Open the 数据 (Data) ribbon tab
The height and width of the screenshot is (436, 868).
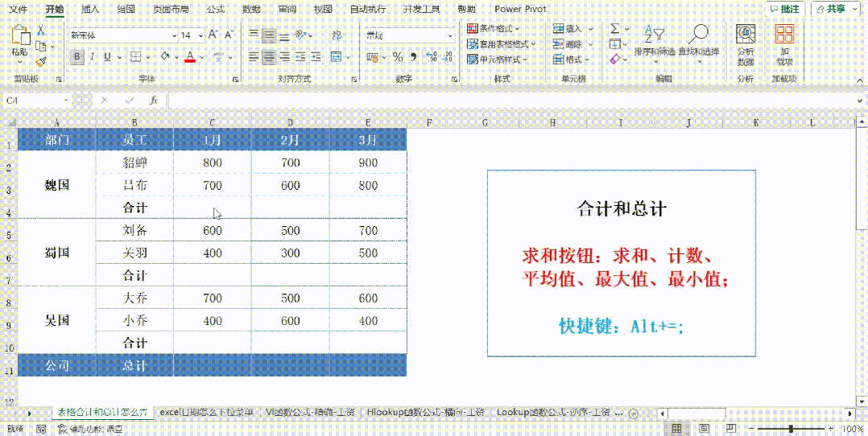pos(252,9)
